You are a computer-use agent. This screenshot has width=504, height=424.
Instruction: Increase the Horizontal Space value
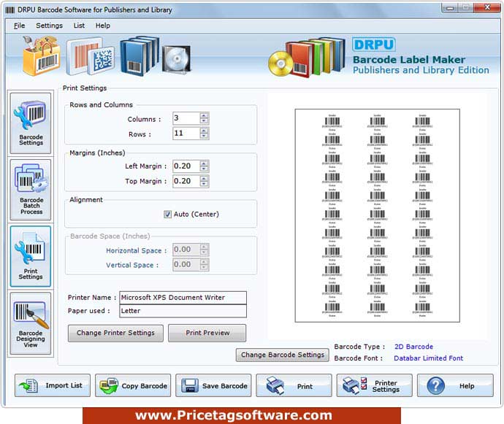point(204,247)
